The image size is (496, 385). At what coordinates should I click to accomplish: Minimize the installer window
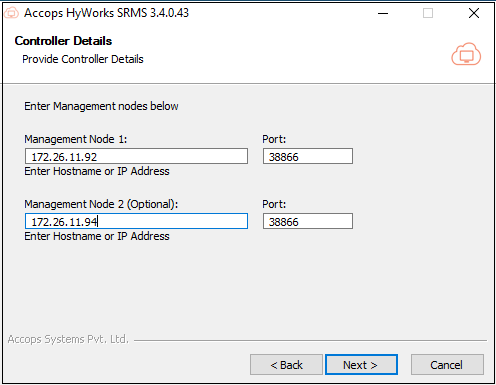click(x=383, y=13)
